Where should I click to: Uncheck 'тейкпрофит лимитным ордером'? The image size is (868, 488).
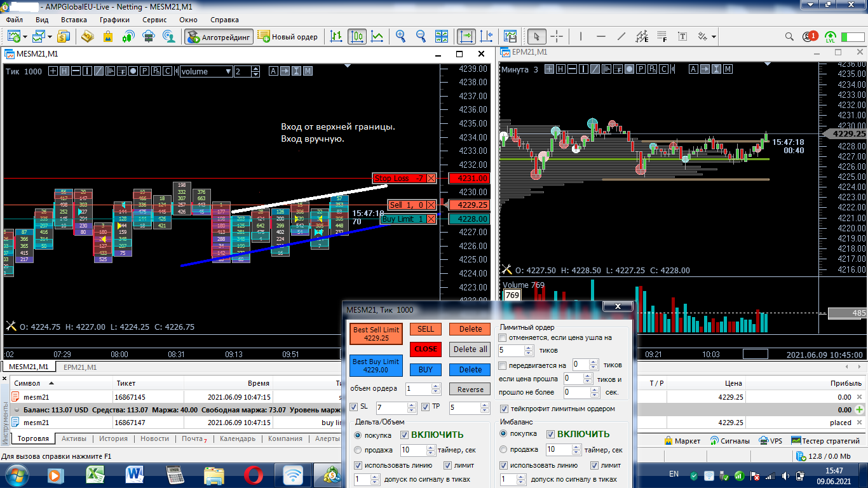tap(505, 409)
